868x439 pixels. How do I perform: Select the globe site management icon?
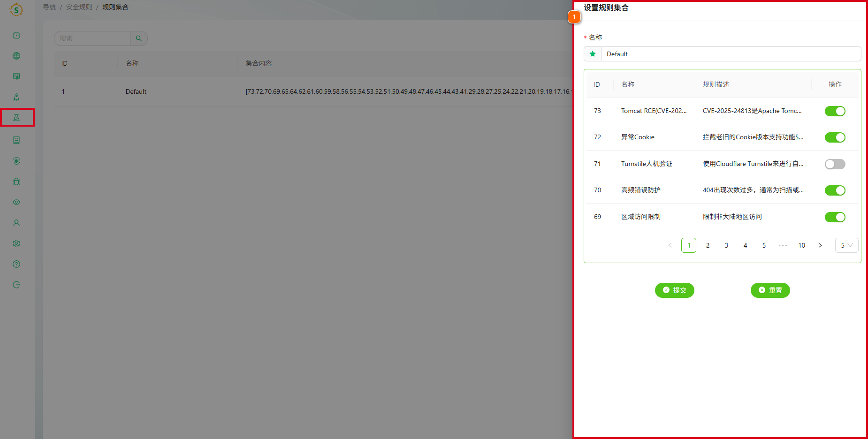(x=16, y=55)
